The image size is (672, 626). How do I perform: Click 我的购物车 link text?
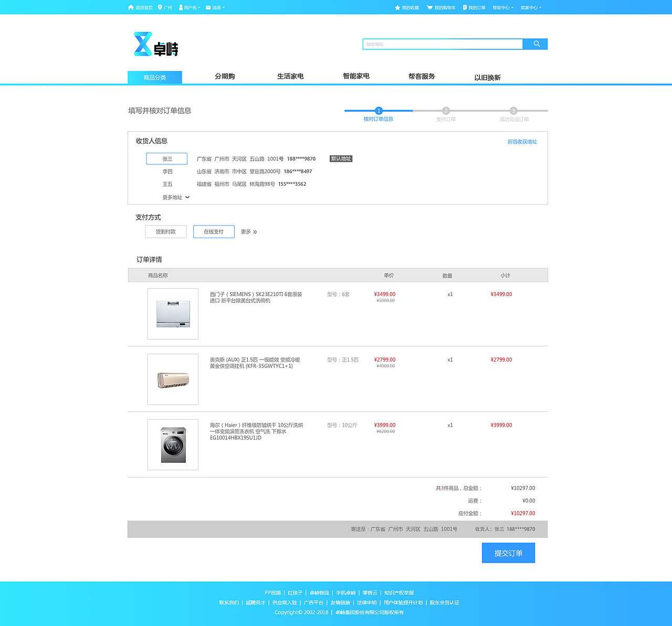point(445,7)
